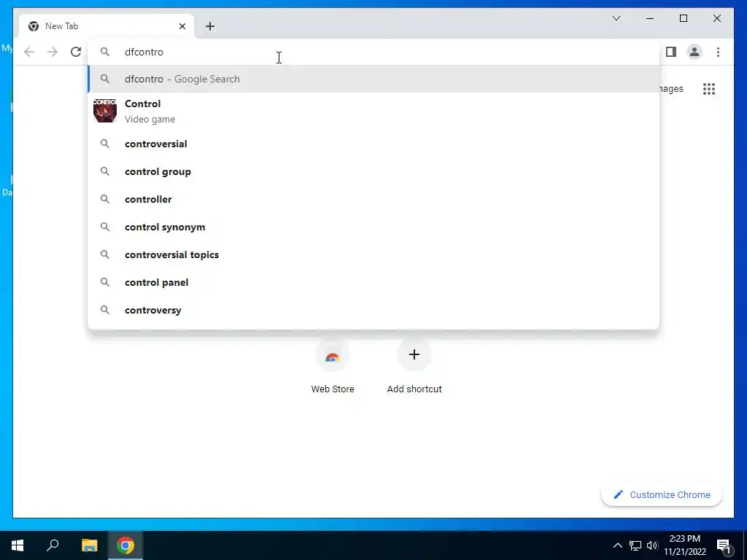Open the network tray icon
The image size is (747, 560).
pos(635,545)
